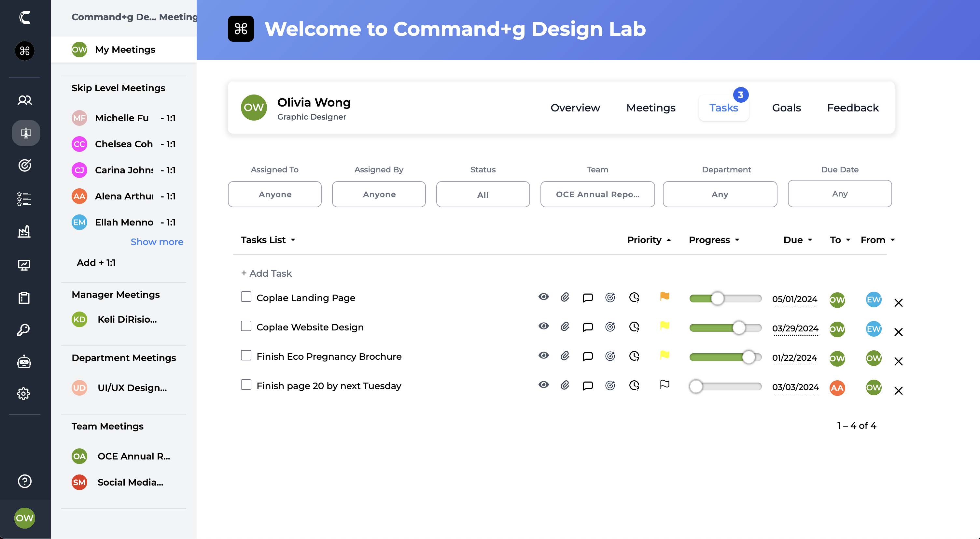The width and height of the screenshot is (980, 539).
Task: Click the goal target icon for Finish Eco Pregnancy Brochure
Action: [610, 356]
